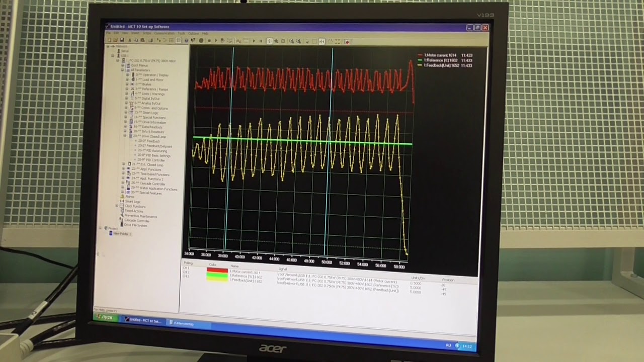The image size is (644, 362).
Task: Click the Copy toolbar icon
Action: (x=136, y=40)
